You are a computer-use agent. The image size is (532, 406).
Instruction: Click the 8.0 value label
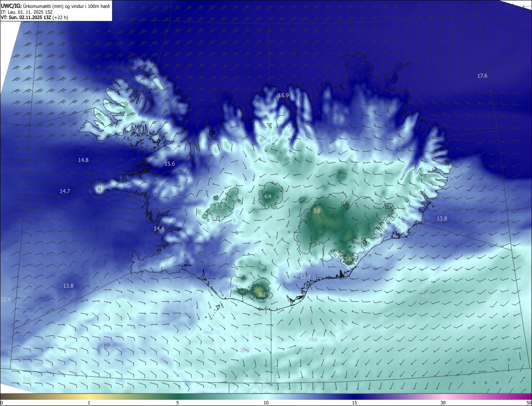(x=425, y=295)
